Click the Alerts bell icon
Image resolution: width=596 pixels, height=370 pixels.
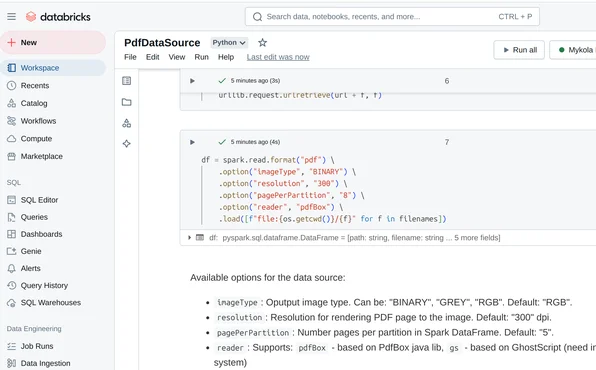click(x=12, y=268)
